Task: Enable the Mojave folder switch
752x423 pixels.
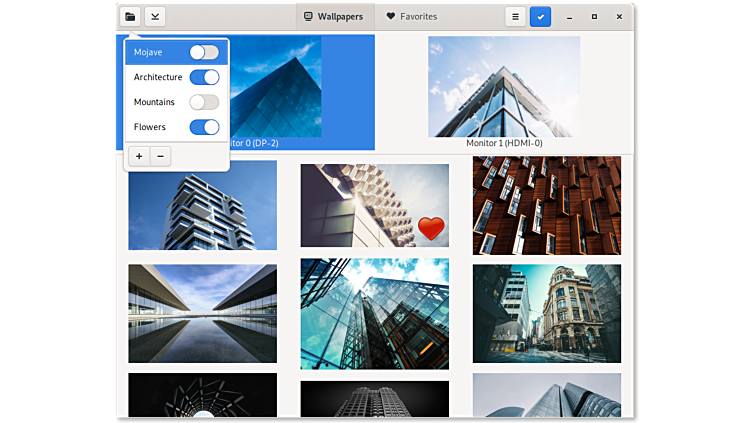Action: (204, 52)
